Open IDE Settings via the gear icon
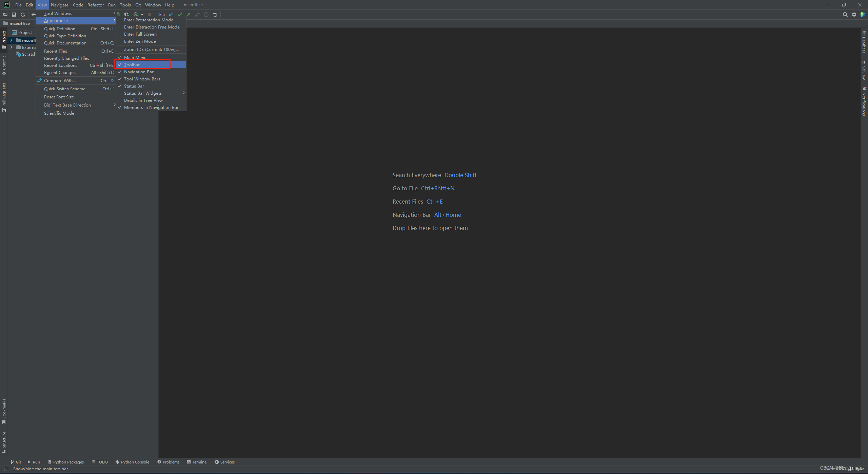 854,15
